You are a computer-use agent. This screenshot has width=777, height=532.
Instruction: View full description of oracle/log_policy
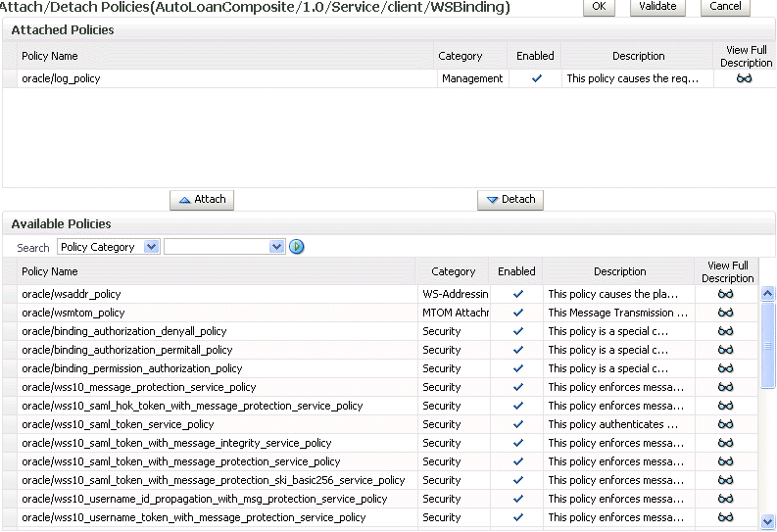point(744,78)
